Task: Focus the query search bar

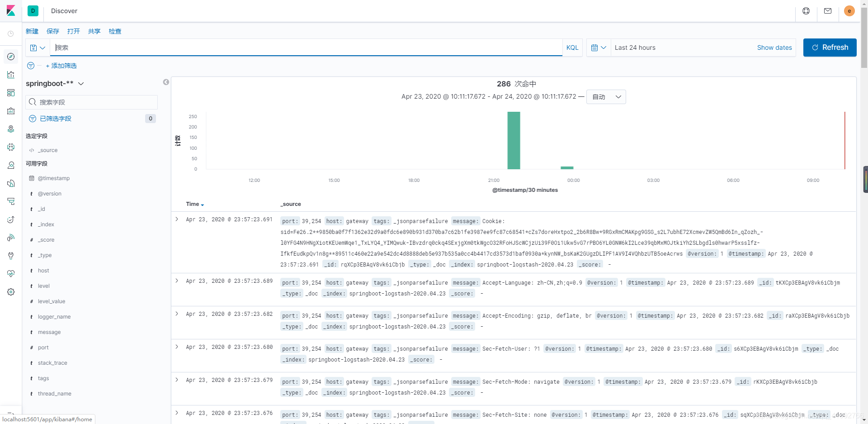Action: click(x=306, y=48)
